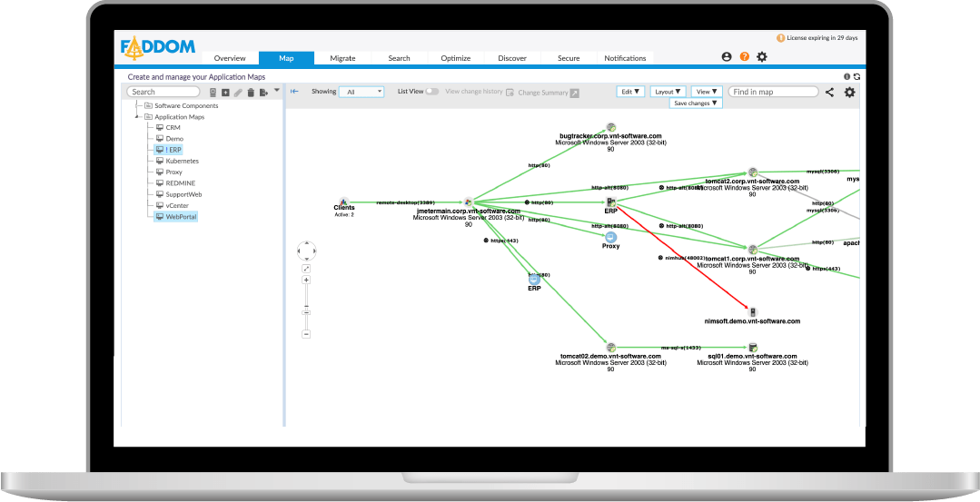The width and height of the screenshot is (980, 502).
Task: Switch to the Search tab
Action: point(399,58)
